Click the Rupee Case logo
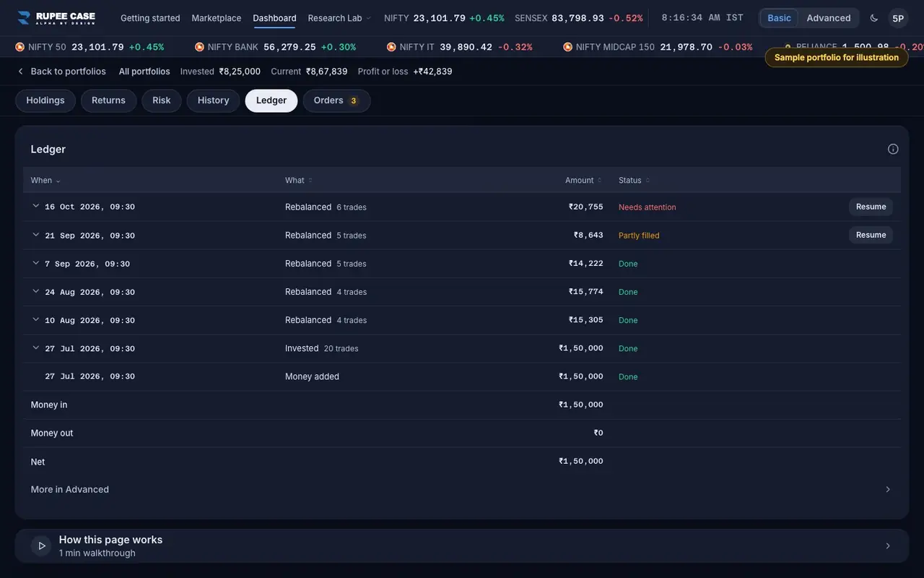The width and height of the screenshot is (924, 578). pos(56,18)
